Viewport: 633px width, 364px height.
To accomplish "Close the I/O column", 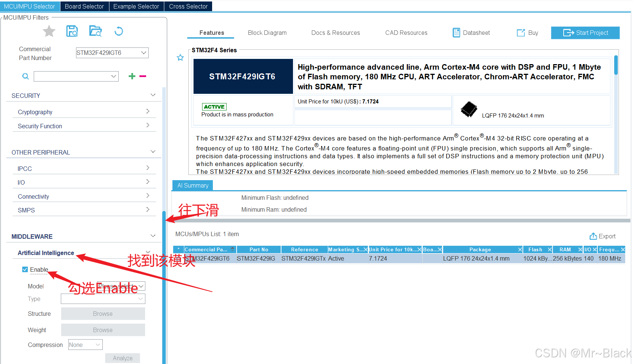I will click(595, 249).
